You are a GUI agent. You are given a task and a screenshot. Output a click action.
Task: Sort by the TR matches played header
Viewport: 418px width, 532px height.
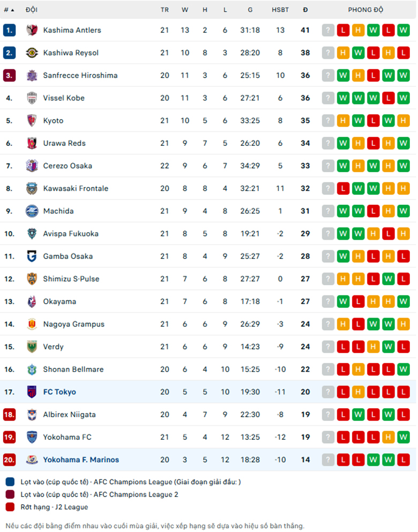tap(165, 10)
